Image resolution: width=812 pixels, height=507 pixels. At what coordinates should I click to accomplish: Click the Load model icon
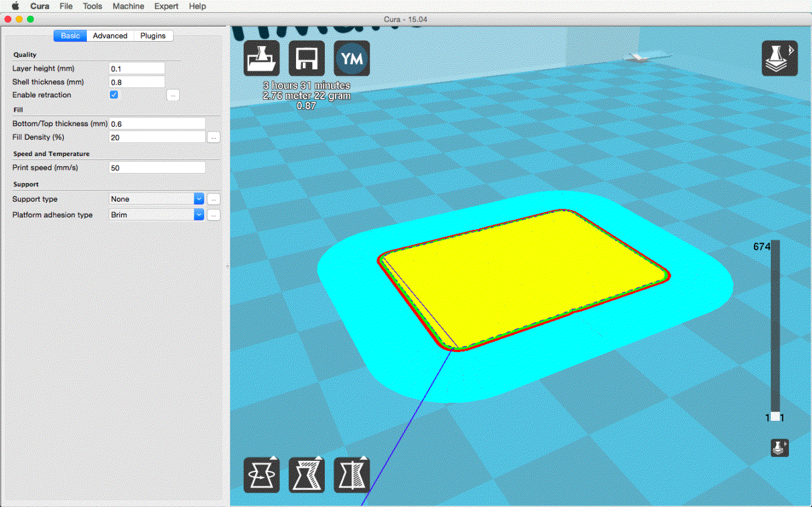[260, 59]
